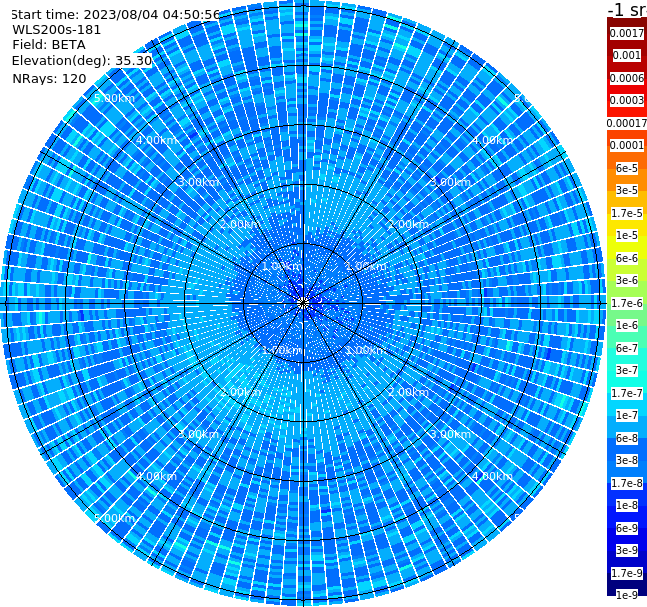This screenshot has height=607, width=647.
Task: Click the 6e-7 colorbar label
Action: (x=627, y=348)
